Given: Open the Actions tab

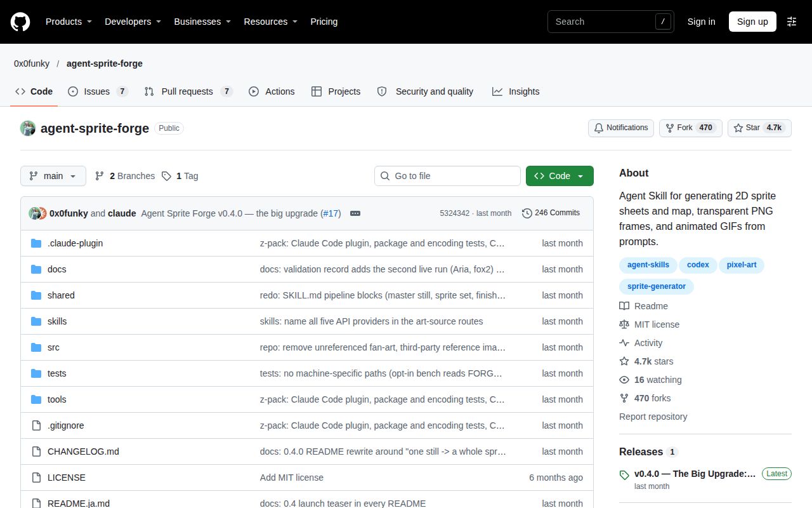Looking at the screenshot, I should [x=272, y=91].
